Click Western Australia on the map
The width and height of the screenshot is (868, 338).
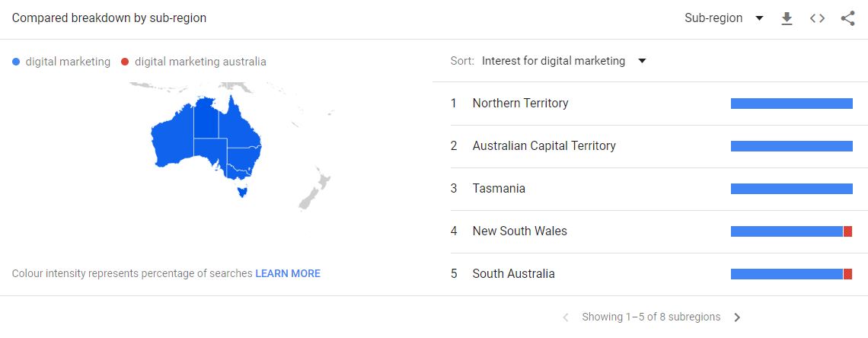[x=172, y=139]
